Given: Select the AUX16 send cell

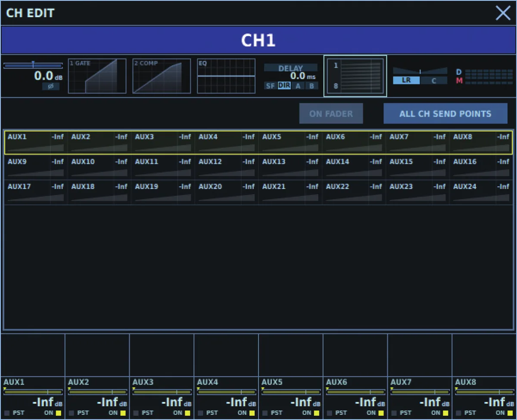Looking at the screenshot, I should (x=481, y=167).
